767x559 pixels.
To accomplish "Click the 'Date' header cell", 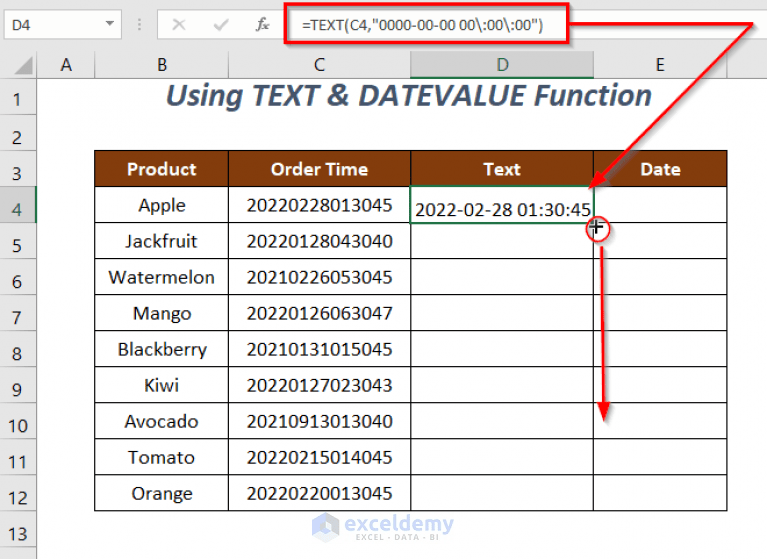I will pyautogui.click(x=660, y=169).
